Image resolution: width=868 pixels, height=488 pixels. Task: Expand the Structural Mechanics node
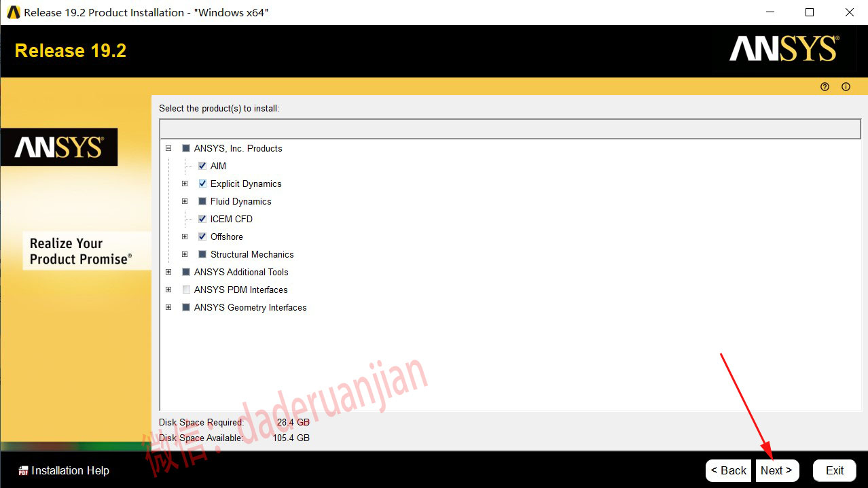coord(185,254)
